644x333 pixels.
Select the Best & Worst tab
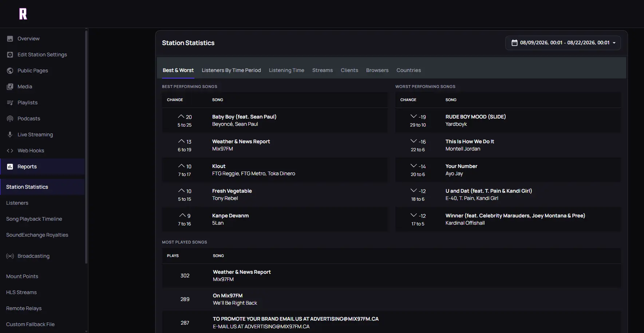tap(178, 70)
